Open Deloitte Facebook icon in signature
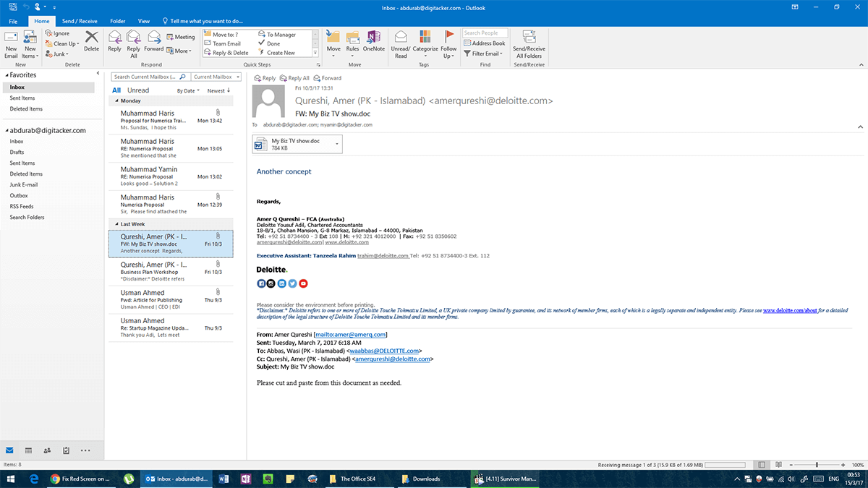The image size is (868, 488). tap(262, 283)
